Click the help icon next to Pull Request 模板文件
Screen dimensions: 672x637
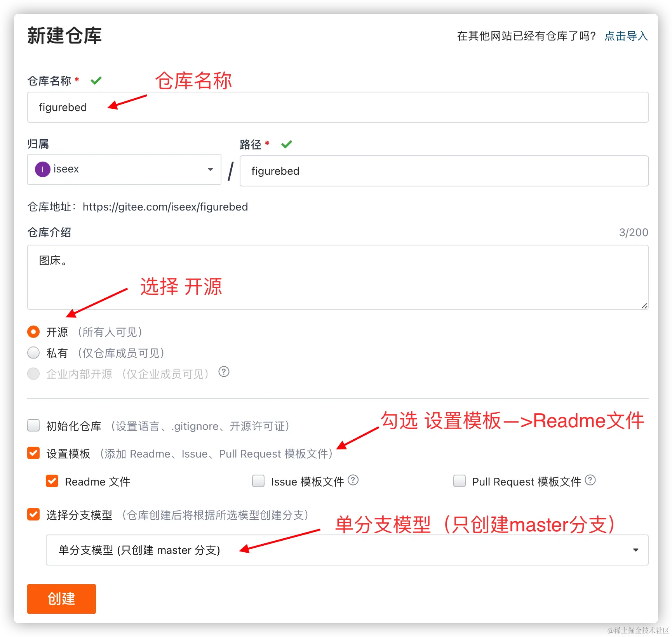(590, 480)
